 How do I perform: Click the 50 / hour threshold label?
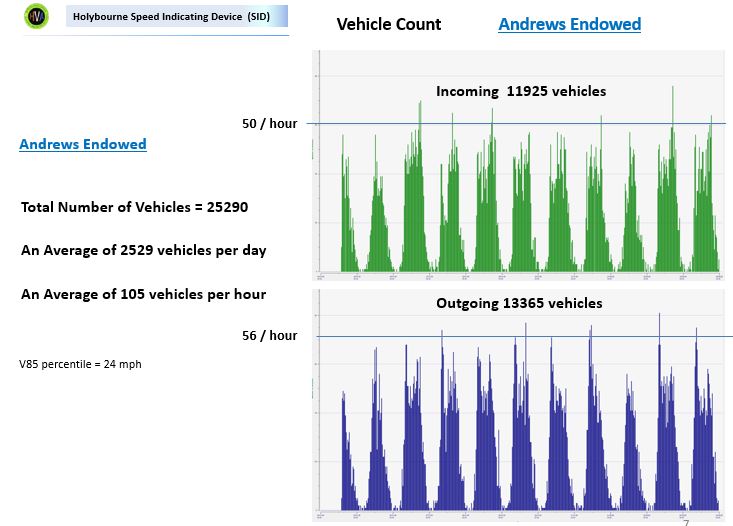pyautogui.click(x=269, y=124)
